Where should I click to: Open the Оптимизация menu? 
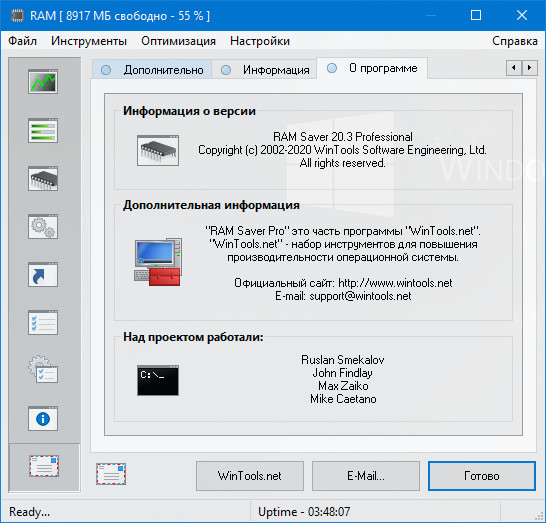click(178, 41)
